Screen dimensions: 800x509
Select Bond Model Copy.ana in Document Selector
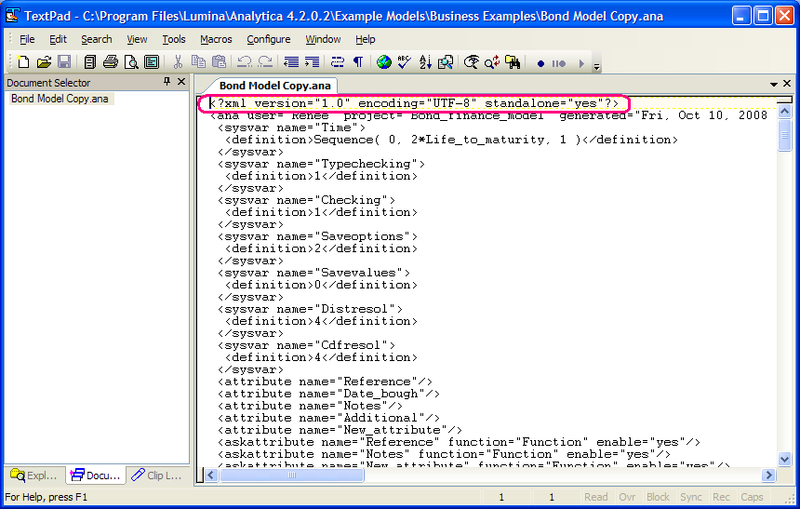click(x=60, y=98)
